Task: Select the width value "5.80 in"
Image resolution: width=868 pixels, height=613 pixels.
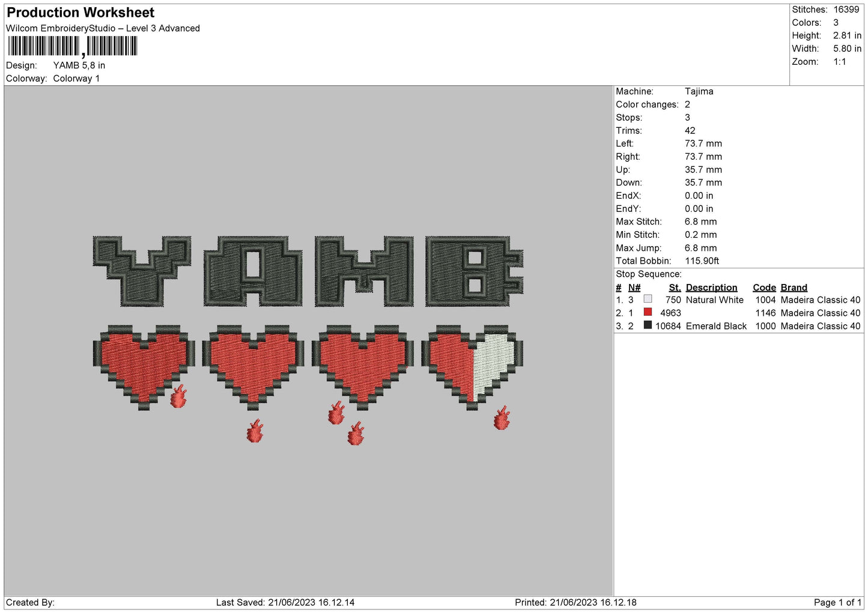Action: [847, 49]
